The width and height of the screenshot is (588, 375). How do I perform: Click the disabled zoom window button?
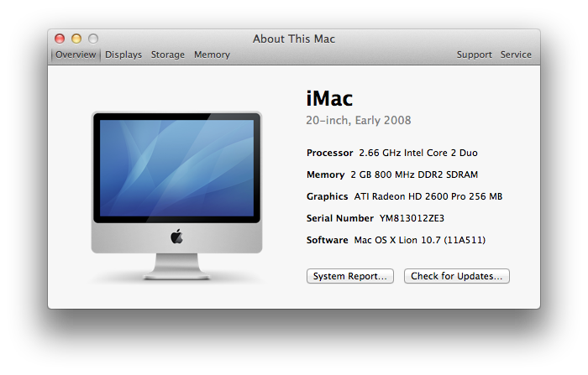click(93, 39)
